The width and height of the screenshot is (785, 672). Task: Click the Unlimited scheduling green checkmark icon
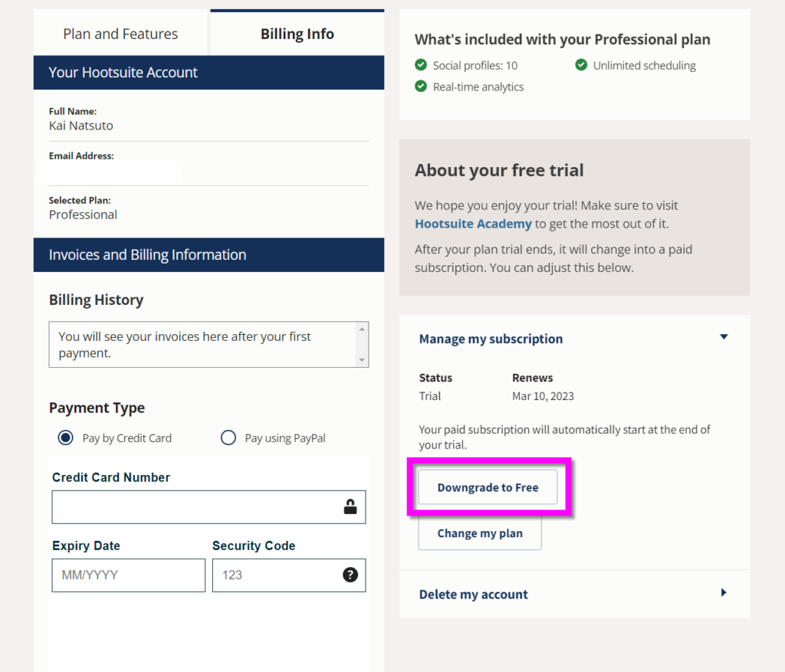[581, 65]
